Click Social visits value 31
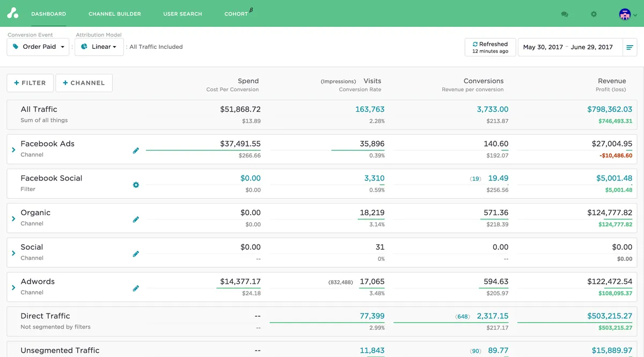Viewport: 644px width, 357px height. [x=380, y=247]
